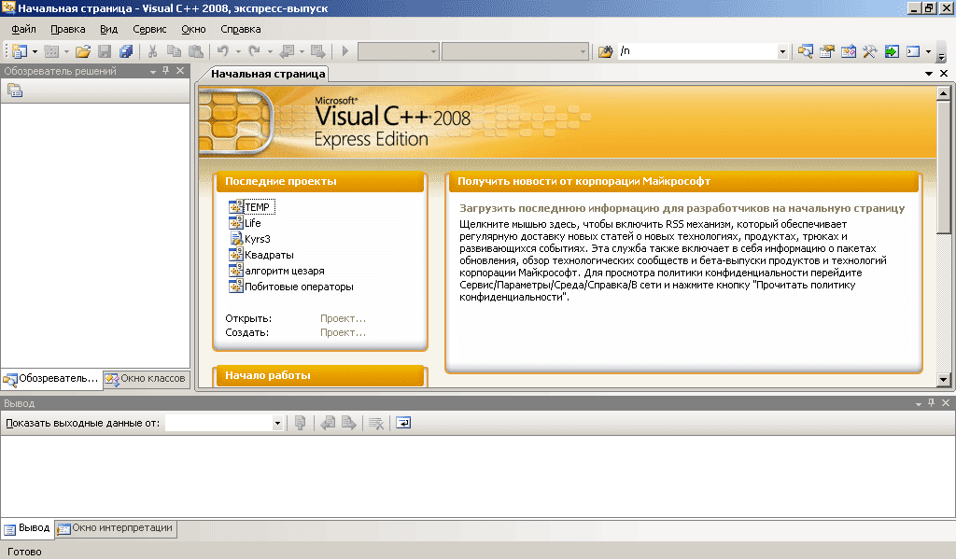The height and width of the screenshot is (560, 956).
Task: Close the Начальная страница document
Action: click(x=944, y=74)
